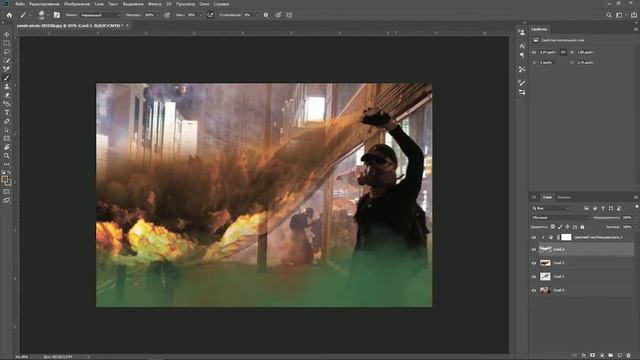Close the open document tab

(127, 26)
